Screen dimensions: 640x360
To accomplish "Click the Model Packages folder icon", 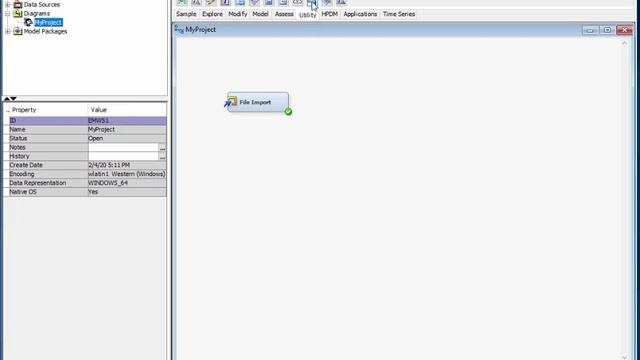I will pyautogui.click(x=18, y=31).
